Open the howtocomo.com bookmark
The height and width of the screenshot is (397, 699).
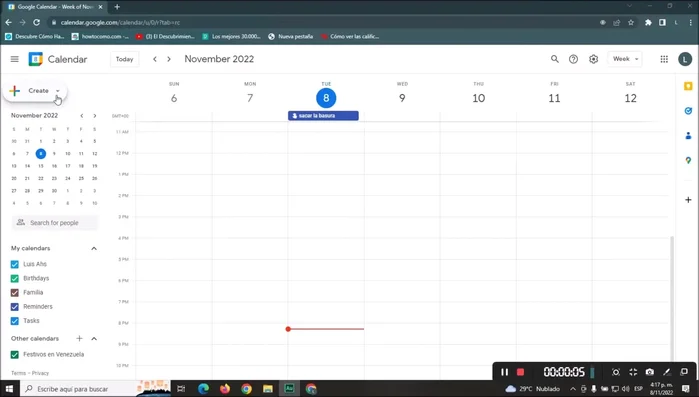[100, 37]
